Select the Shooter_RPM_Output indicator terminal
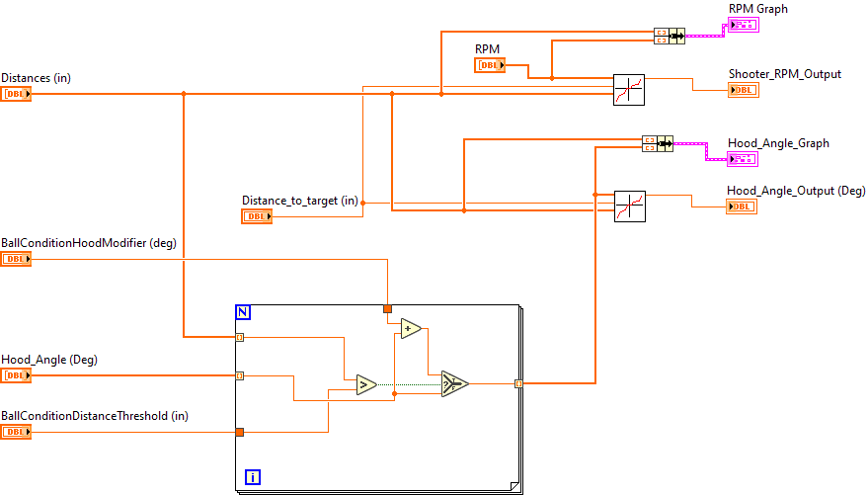The width and height of the screenshot is (868, 495). [744, 90]
